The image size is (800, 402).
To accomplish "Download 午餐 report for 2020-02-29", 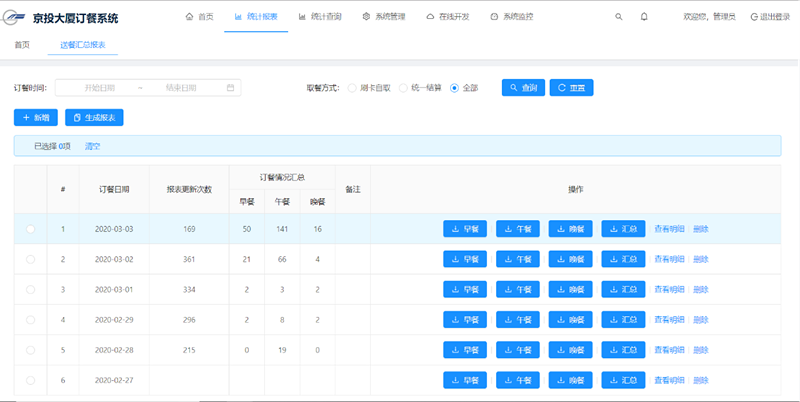I will pos(518,320).
